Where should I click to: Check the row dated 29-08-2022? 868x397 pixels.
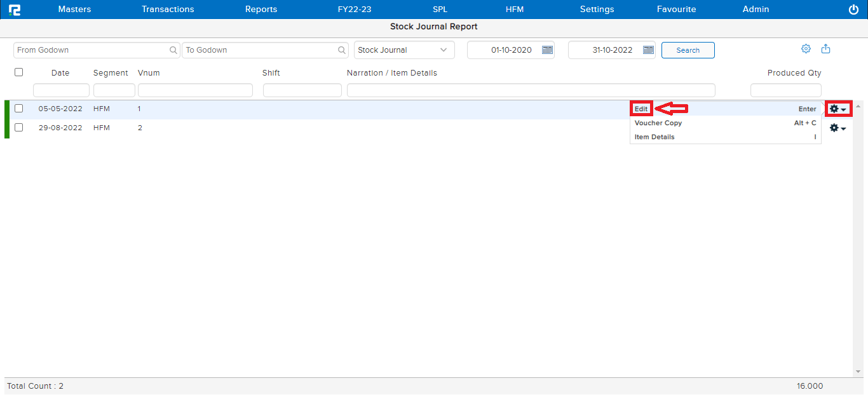(x=19, y=128)
